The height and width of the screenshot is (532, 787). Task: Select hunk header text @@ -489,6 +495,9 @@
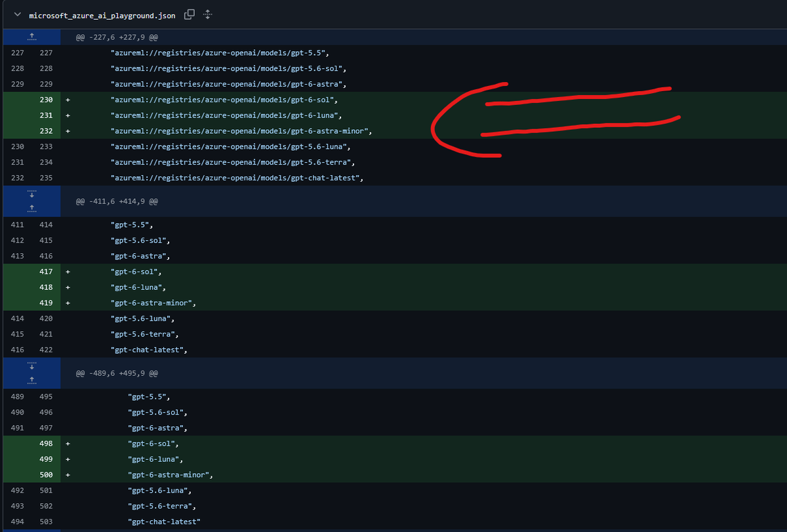[117, 373]
